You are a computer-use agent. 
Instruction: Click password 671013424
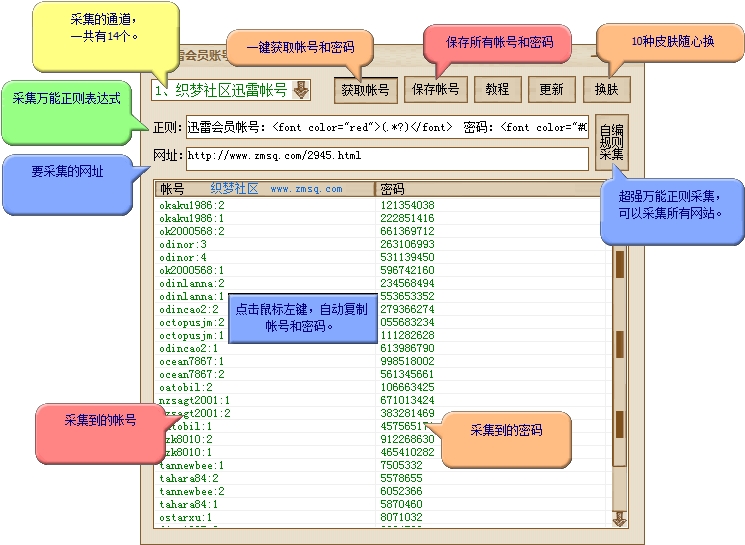click(407, 400)
